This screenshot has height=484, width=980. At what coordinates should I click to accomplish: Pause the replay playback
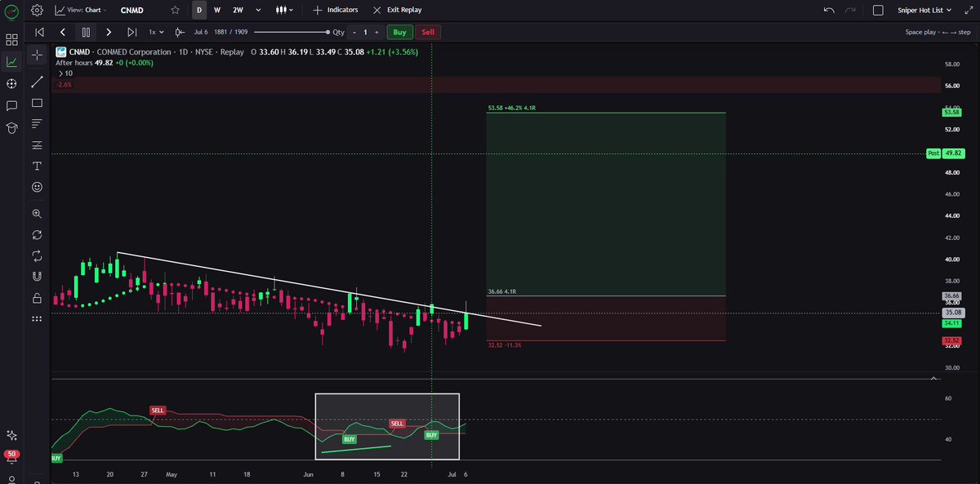click(x=86, y=32)
